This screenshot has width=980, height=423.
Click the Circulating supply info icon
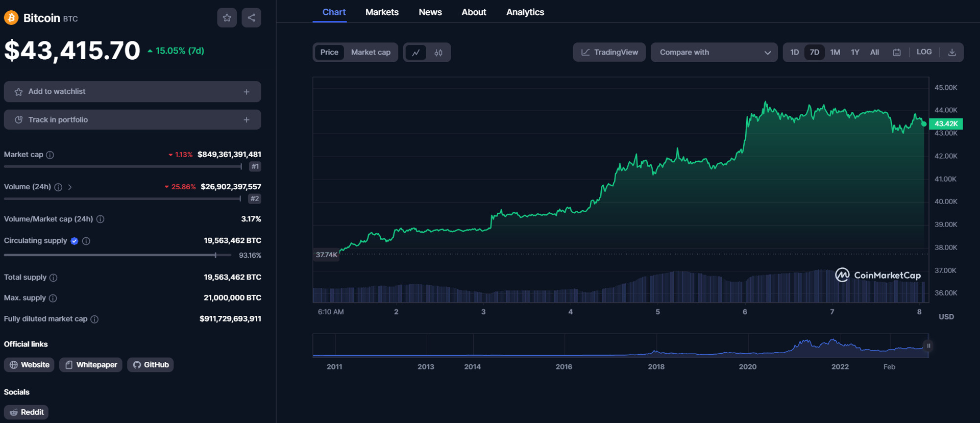(x=86, y=241)
